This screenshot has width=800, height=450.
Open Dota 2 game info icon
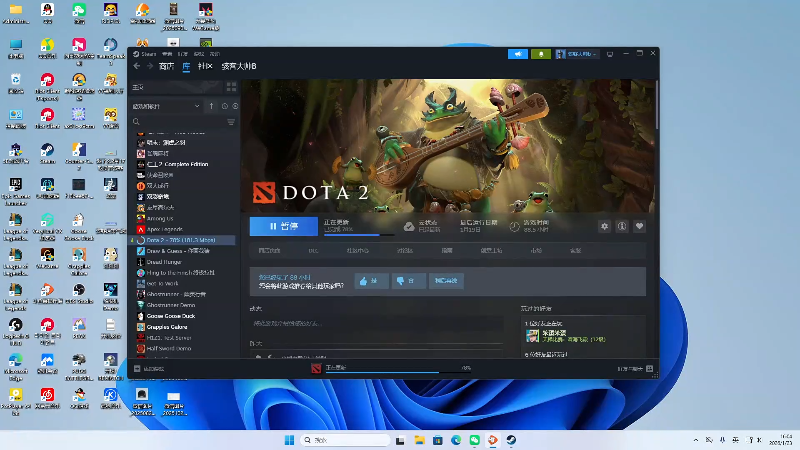[622, 226]
